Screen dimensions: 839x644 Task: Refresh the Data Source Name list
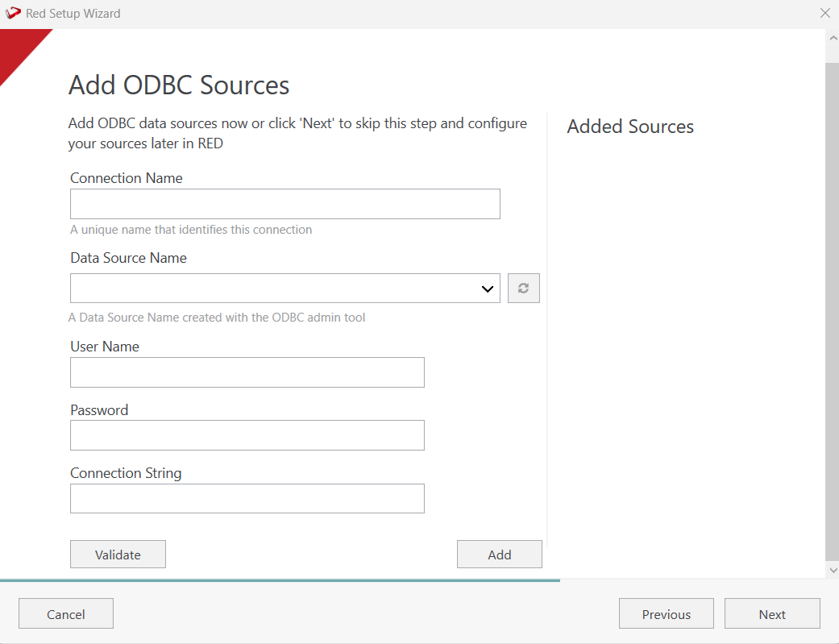point(523,289)
